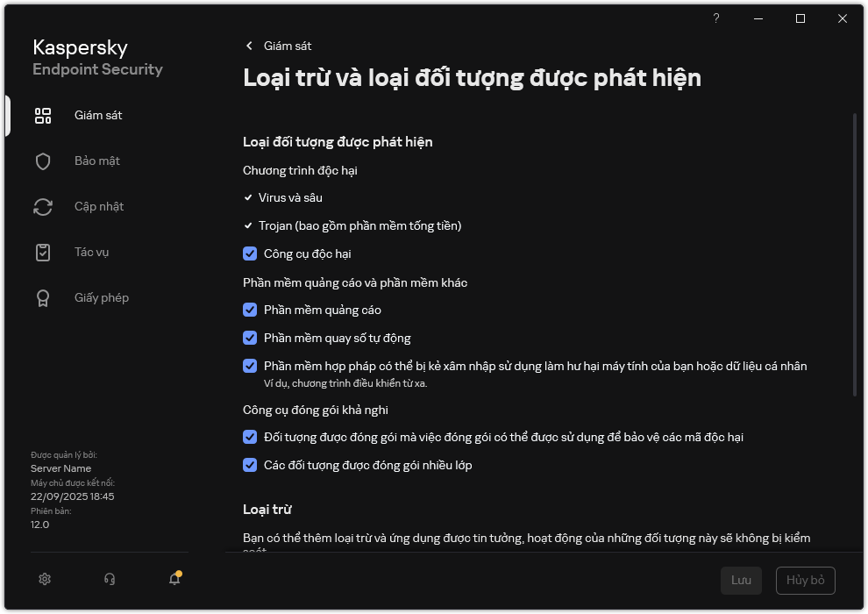This screenshot has width=868, height=614.
Task: Disable multi-packed objects detection checkbox
Action: coord(250,465)
